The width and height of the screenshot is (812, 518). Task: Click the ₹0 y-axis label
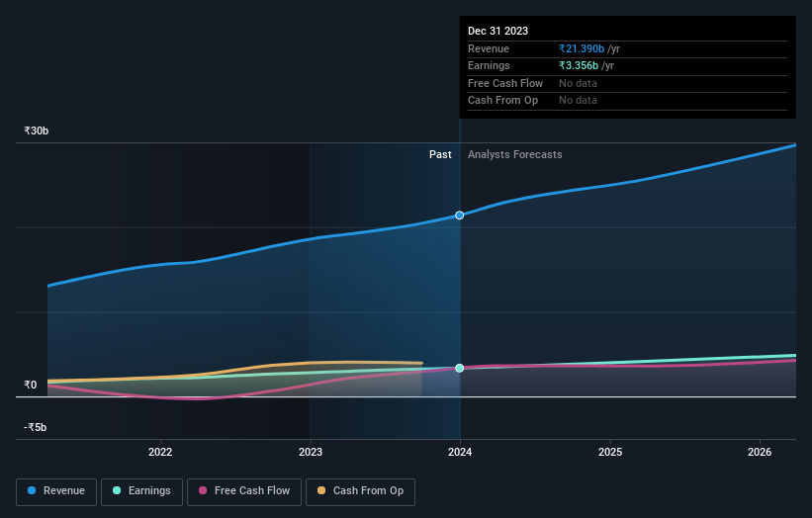pos(30,385)
